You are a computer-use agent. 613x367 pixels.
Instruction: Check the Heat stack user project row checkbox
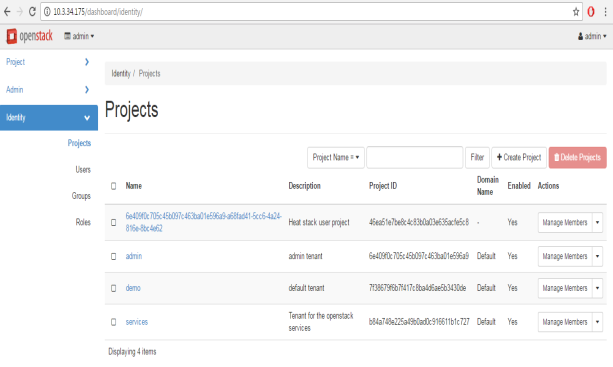click(x=113, y=222)
